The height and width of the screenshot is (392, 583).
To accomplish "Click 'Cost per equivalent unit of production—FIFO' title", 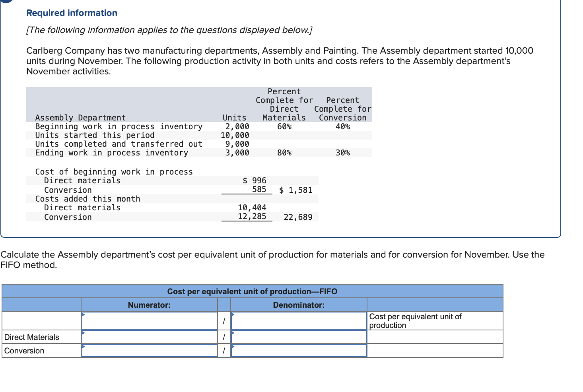I will coord(252,291).
